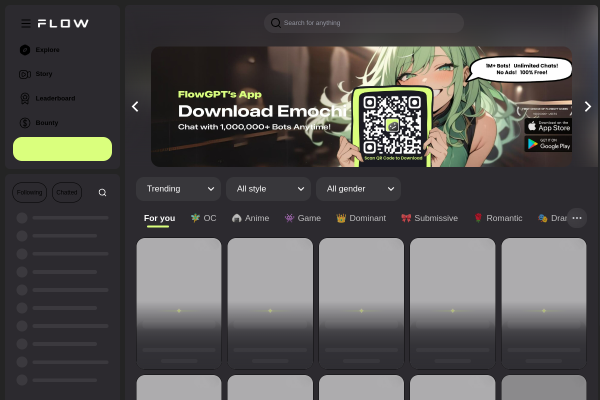Viewport: 600px width, 400px height.
Task: Click the Emochi QR code in banner
Action: (x=392, y=125)
